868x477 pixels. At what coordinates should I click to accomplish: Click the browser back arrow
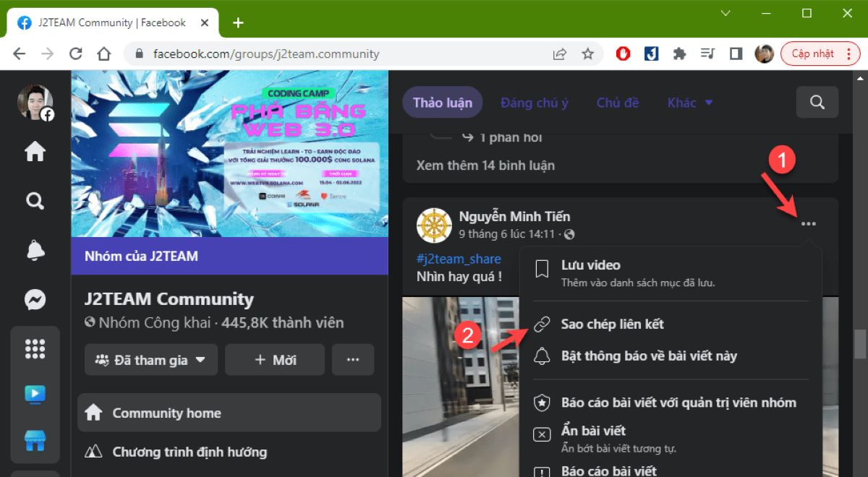[20, 53]
